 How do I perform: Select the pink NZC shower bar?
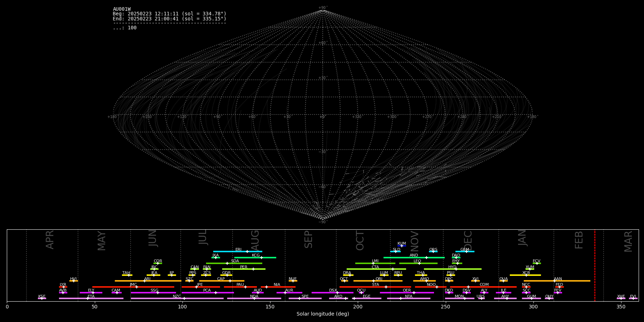[x=177, y=298]
